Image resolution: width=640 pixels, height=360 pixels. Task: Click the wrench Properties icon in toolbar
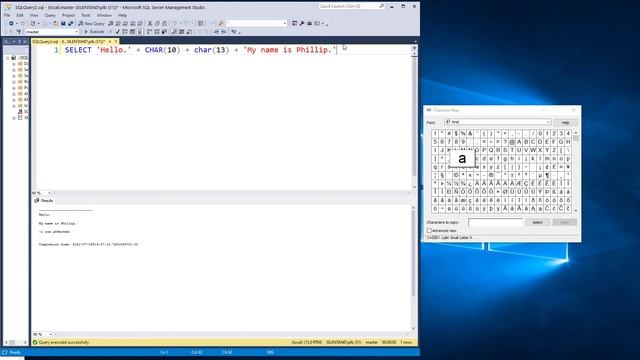click(302, 23)
